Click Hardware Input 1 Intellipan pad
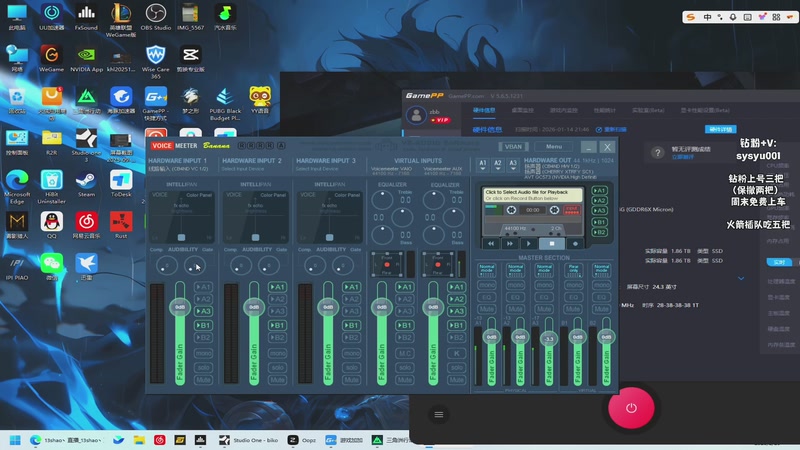The width and height of the screenshot is (800, 450). pyautogui.click(x=182, y=217)
